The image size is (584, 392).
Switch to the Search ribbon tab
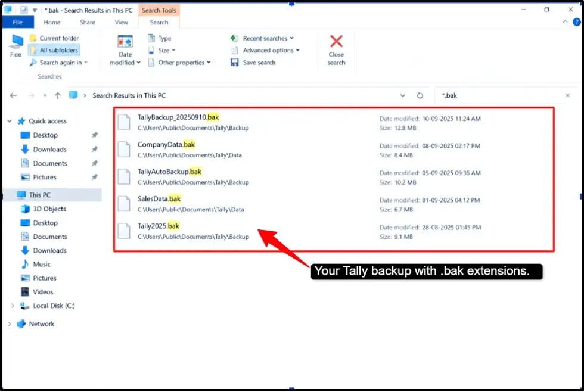point(159,22)
